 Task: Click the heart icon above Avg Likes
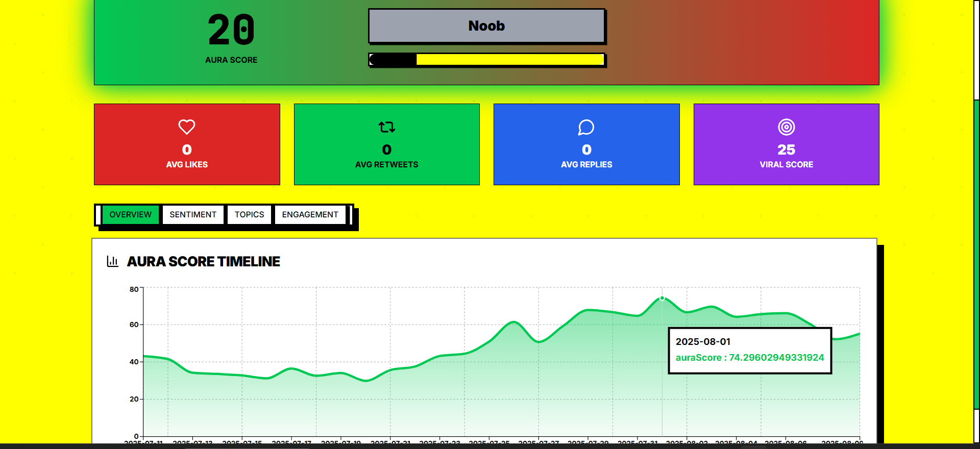[x=187, y=127]
